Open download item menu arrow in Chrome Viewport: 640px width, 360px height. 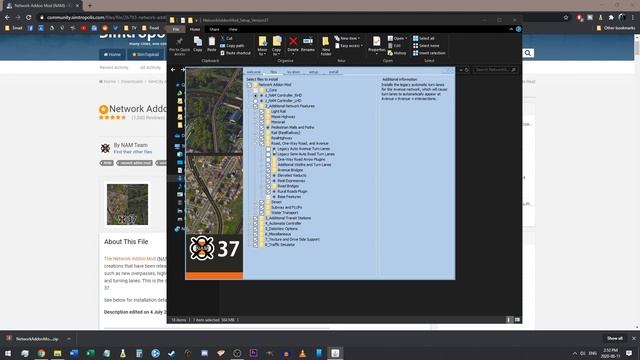tap(69, 339)
